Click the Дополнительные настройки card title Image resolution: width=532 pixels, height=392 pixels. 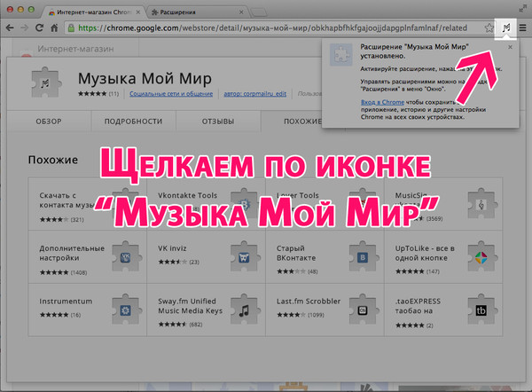(x=72, y=253)
